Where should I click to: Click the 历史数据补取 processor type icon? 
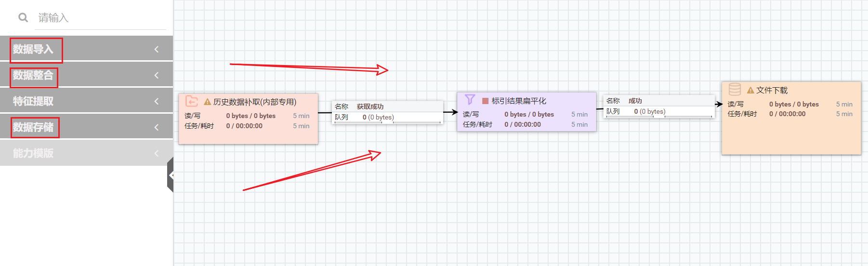point(192,101)
